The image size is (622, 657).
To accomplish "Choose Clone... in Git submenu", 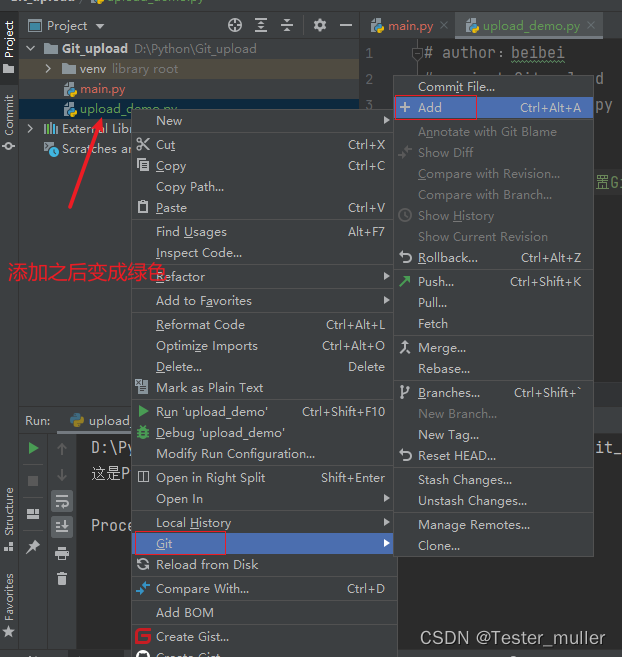I will click(493, 546).
